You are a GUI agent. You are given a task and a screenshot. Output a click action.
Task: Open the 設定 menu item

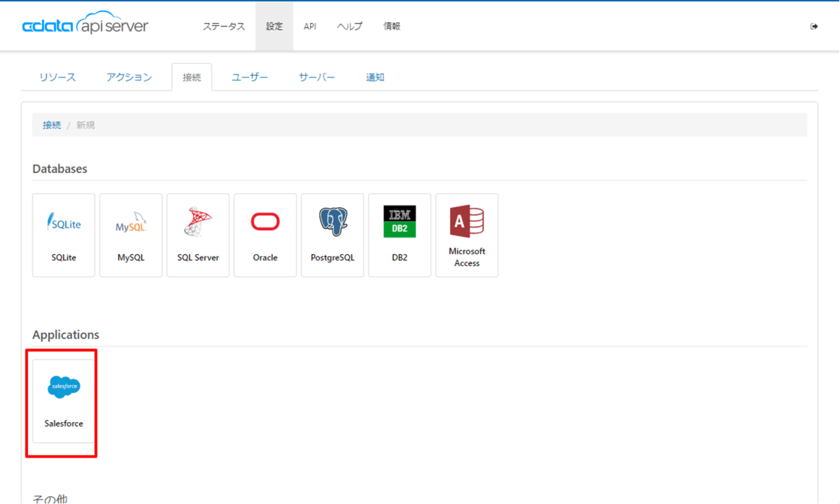(x=274, y=27)
